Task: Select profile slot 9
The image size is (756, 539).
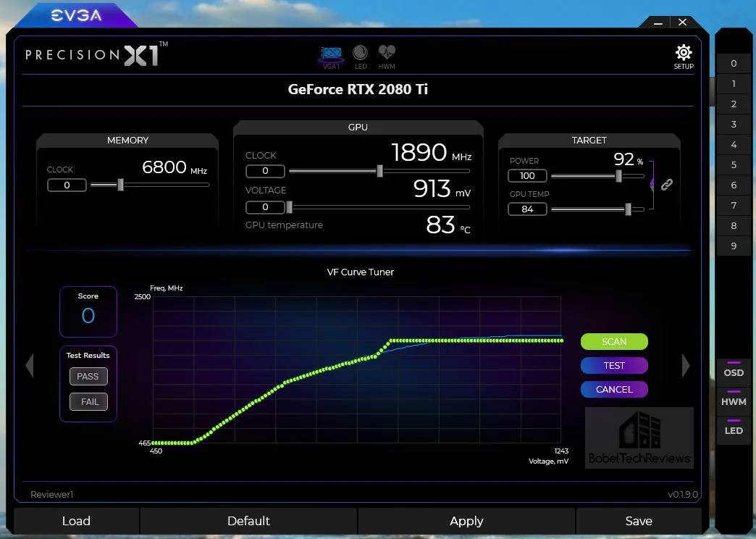Action: 734,246
